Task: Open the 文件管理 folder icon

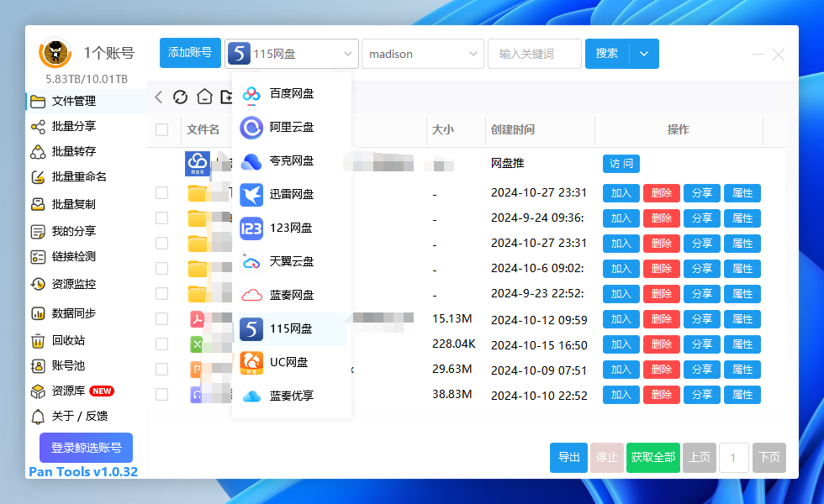Action: point(38,102)
